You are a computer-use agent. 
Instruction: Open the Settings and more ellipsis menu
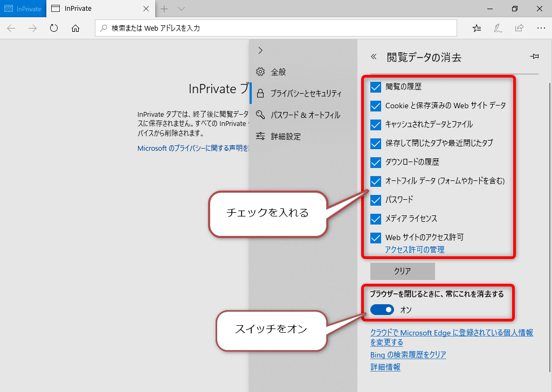[x=541, y=28]
